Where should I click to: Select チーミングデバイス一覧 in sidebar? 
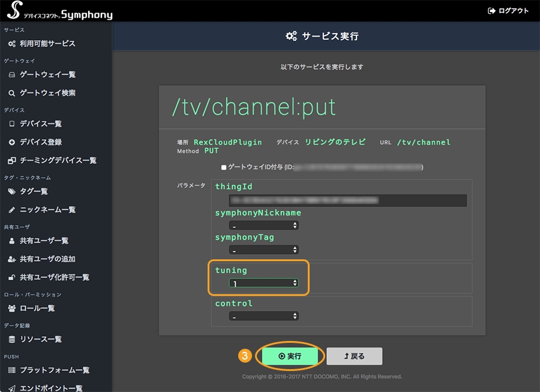[58, 160]
